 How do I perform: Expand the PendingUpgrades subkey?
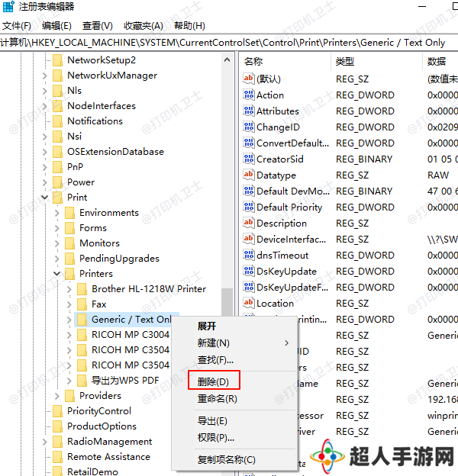pos(56,259)
